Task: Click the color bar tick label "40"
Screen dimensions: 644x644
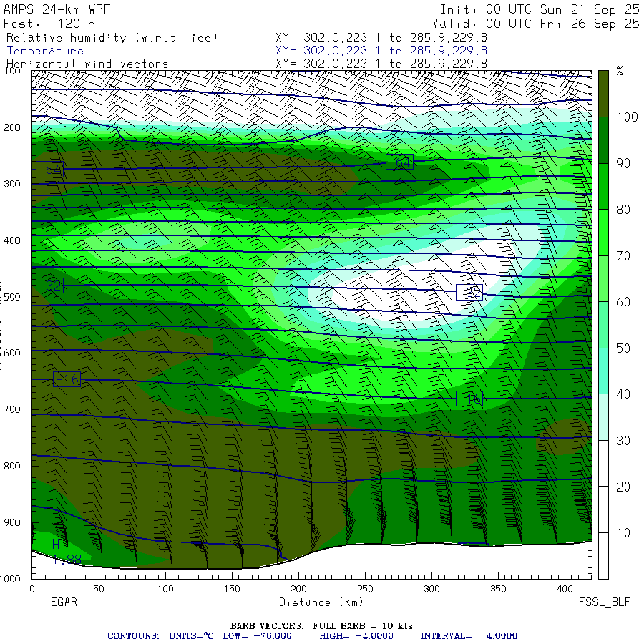Action: click(623, 394)
